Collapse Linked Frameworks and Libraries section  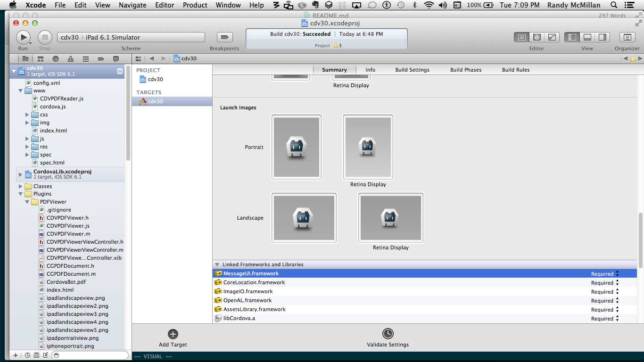click(217, 264)
